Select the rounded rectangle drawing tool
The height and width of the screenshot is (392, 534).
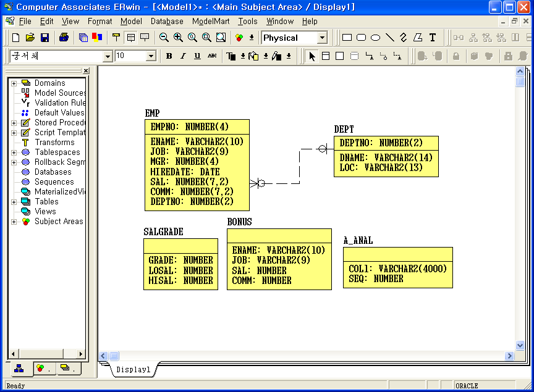click(x=361, y=38)
